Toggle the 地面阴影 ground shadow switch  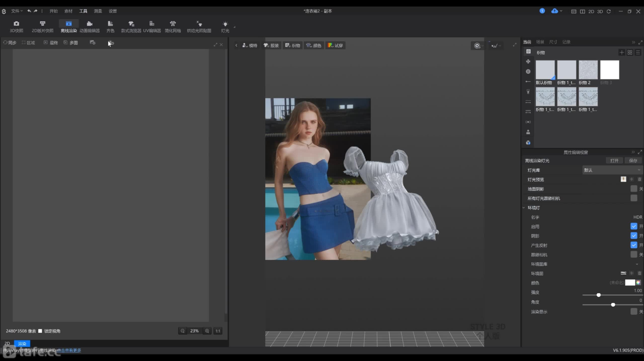point(634,189)
